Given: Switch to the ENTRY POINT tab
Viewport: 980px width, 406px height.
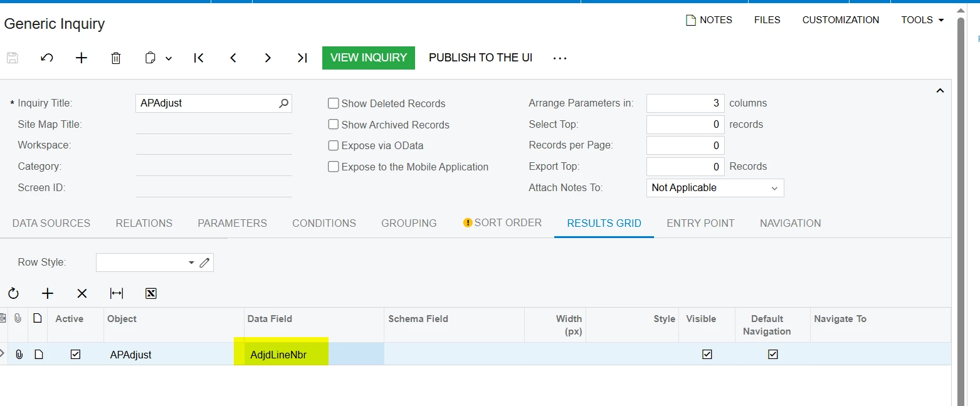Looking at the screenshot, I should coord(700,223).
